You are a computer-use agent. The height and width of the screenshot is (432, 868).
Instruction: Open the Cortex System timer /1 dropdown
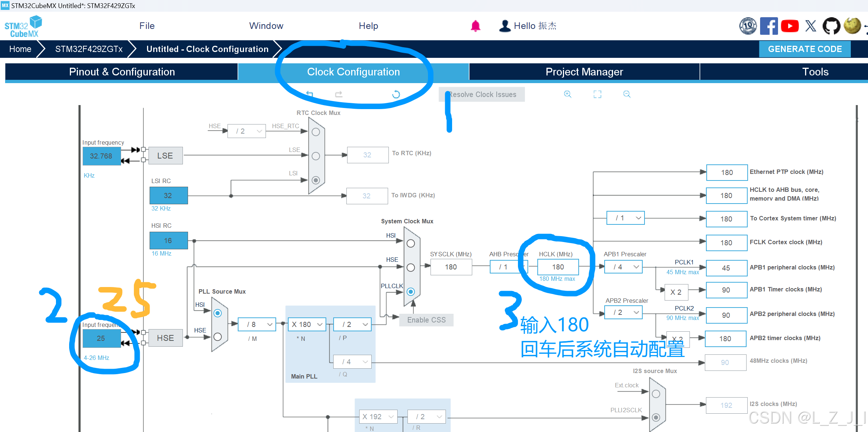coord(625,218)
